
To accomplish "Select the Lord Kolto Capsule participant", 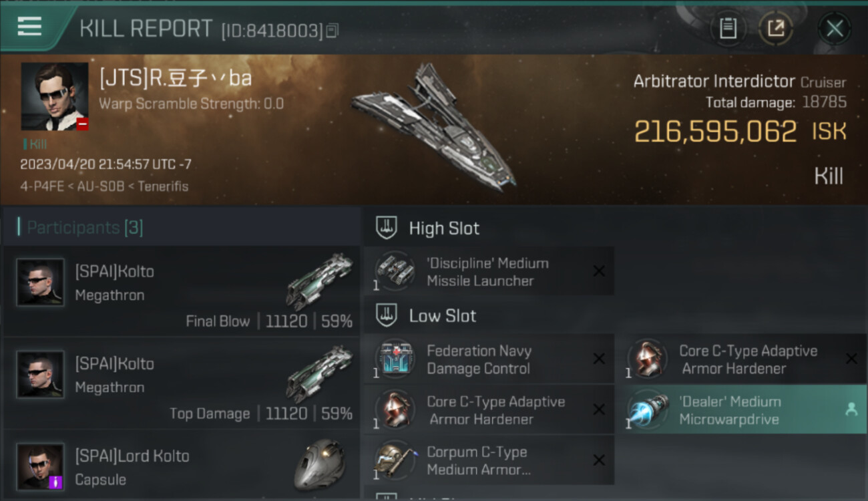I will pos(181,466).
